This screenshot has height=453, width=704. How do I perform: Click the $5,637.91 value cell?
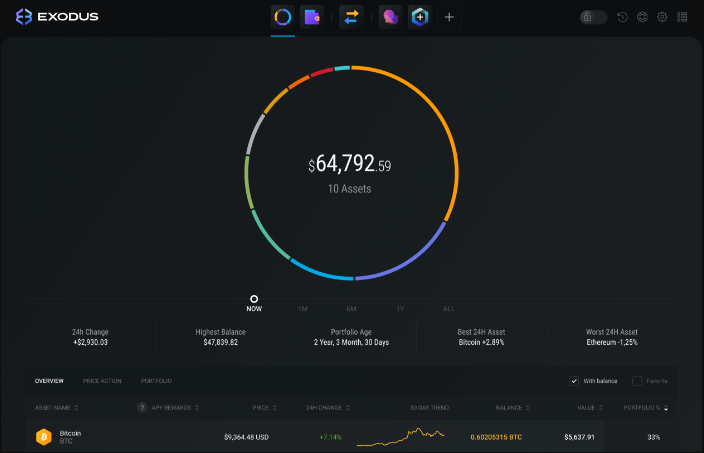pyautogui.click(x=579, y=437)
